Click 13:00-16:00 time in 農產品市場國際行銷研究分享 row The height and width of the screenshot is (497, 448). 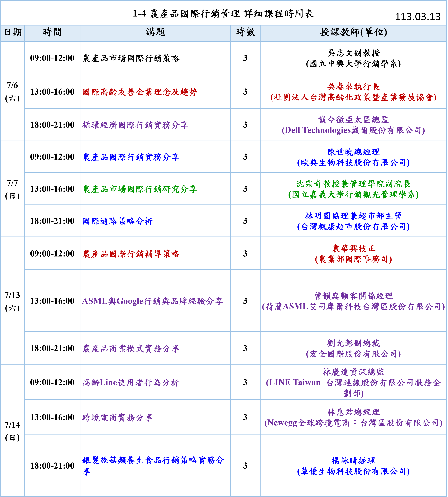click(x=52, y=189)
